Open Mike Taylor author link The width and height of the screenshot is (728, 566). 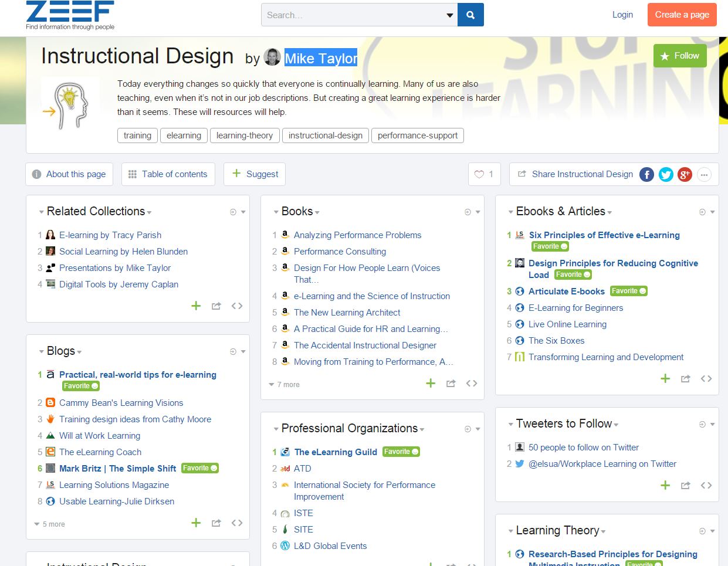pyautogui.click(x=321, y=58)
